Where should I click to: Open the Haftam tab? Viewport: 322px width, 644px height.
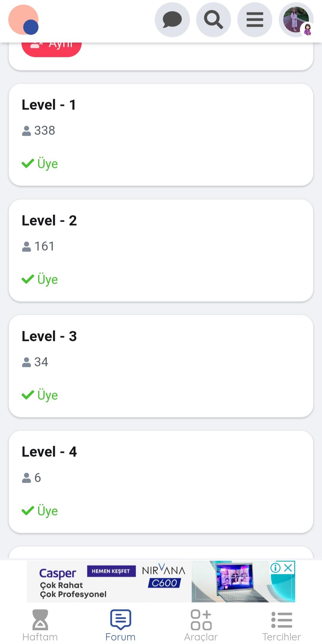pyautogui.click(x=40, y=626)
